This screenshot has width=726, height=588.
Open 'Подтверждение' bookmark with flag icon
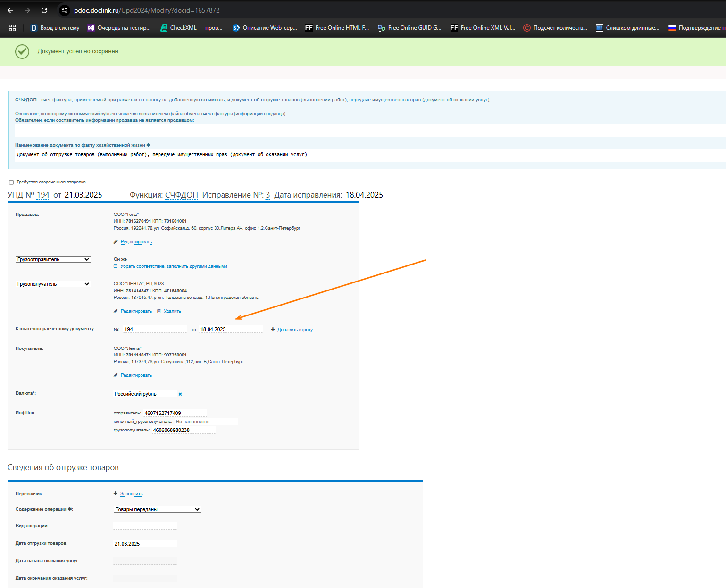tap(697, 28)
